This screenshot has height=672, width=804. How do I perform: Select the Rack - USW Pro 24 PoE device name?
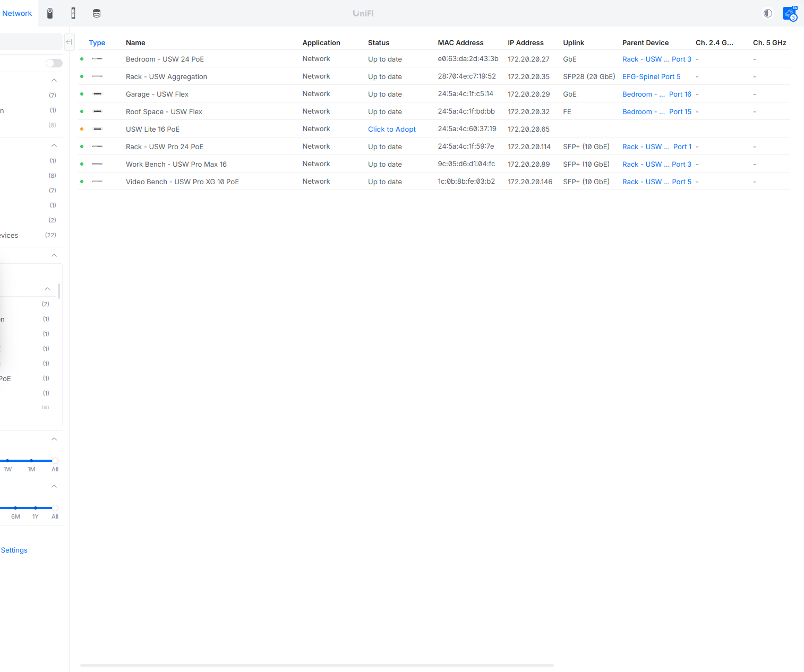[165, 147]
